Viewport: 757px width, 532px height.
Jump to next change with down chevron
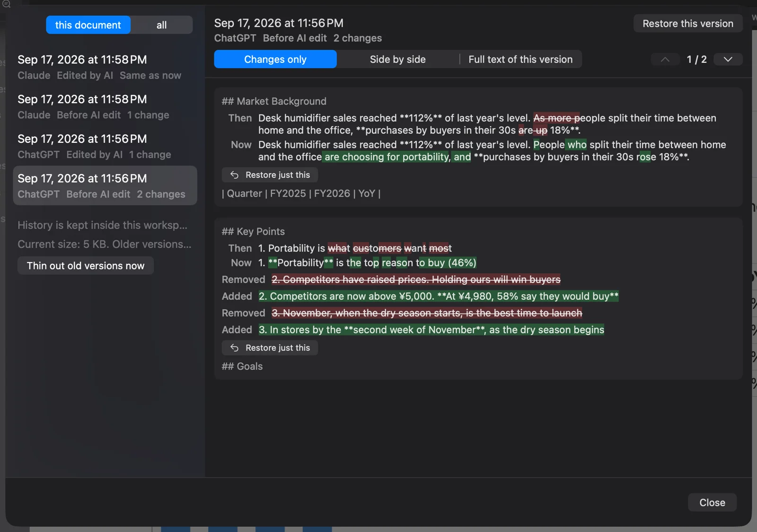click(x=728, y=59)
